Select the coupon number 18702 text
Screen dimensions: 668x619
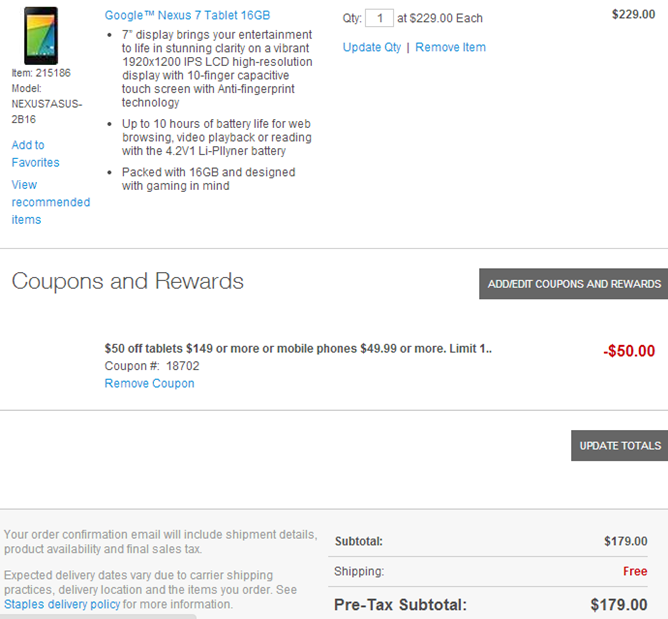pos(182,366)
